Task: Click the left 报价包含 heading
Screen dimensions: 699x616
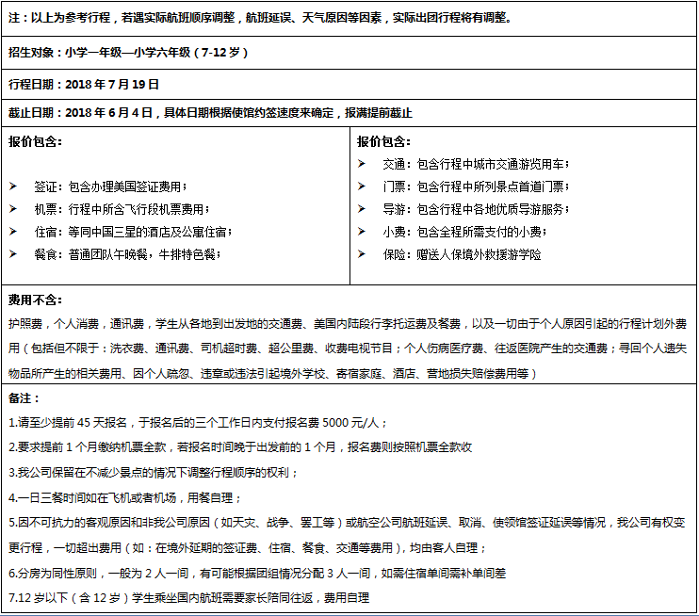Action: [35, 141]
